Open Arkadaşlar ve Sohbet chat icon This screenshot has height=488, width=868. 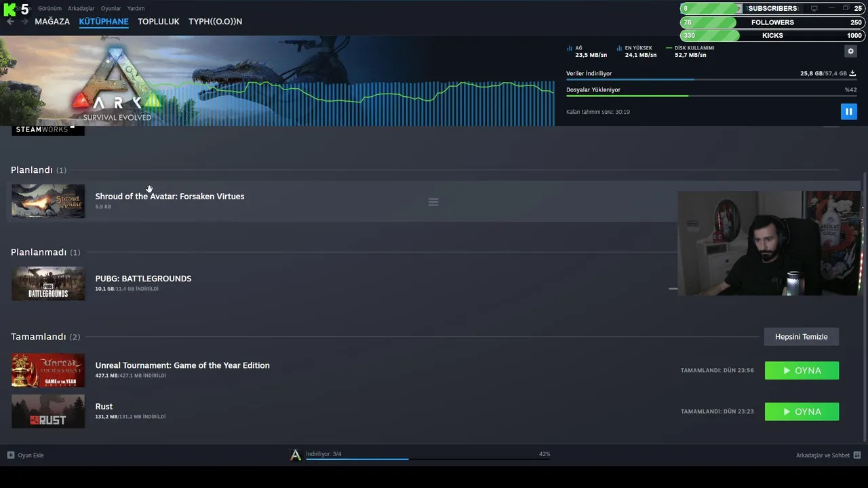click(x=857, y=455)
